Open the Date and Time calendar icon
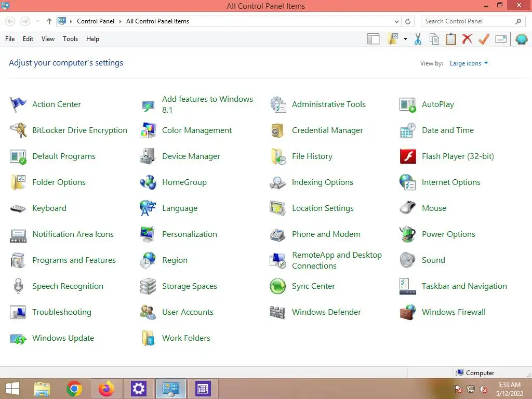Screen dimensions: 532x399 [408, 130]
